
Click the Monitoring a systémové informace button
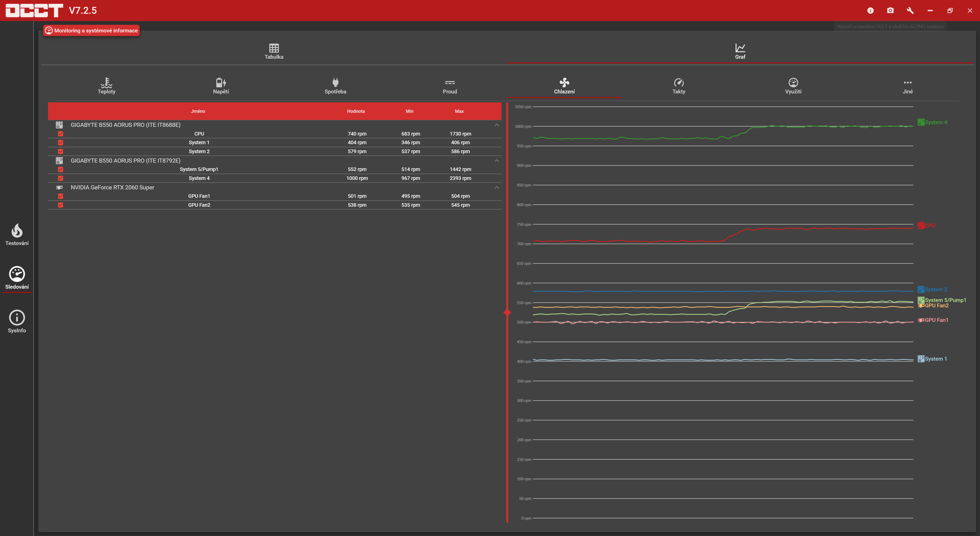coord(91,30)
